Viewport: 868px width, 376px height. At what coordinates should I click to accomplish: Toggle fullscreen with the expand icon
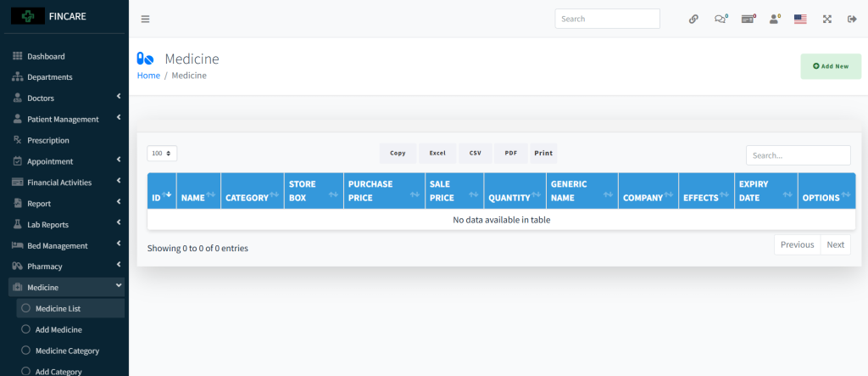(826, 19)
